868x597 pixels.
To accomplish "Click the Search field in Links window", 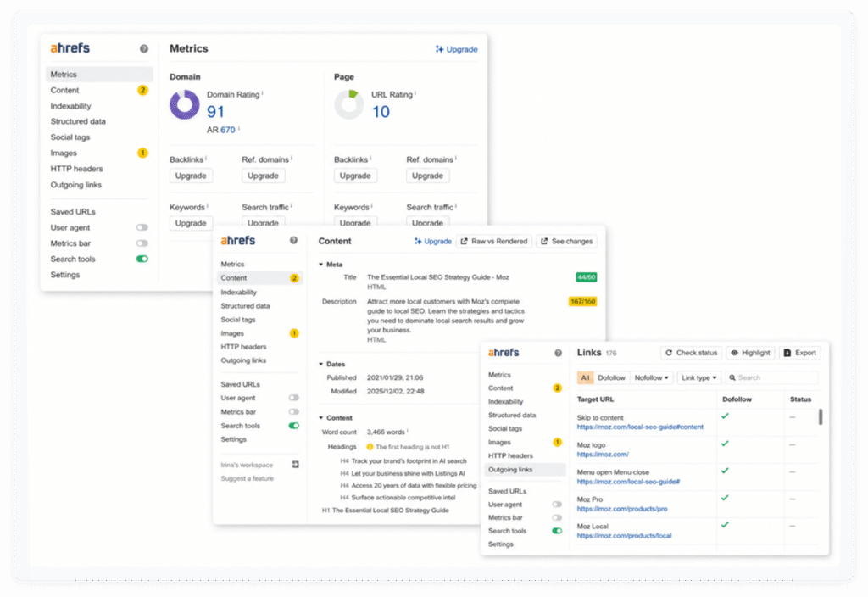I will click(x=771, y=377).
